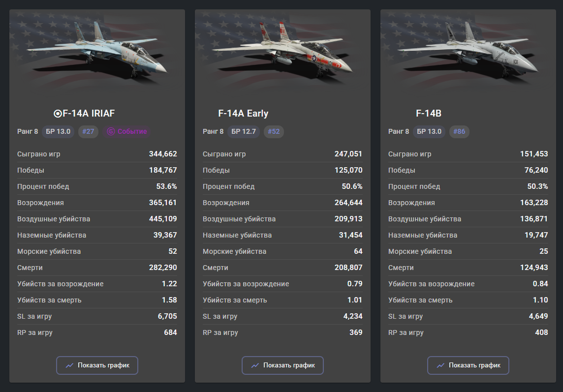Click the БР 13.0 badge on F-14B

429,131
